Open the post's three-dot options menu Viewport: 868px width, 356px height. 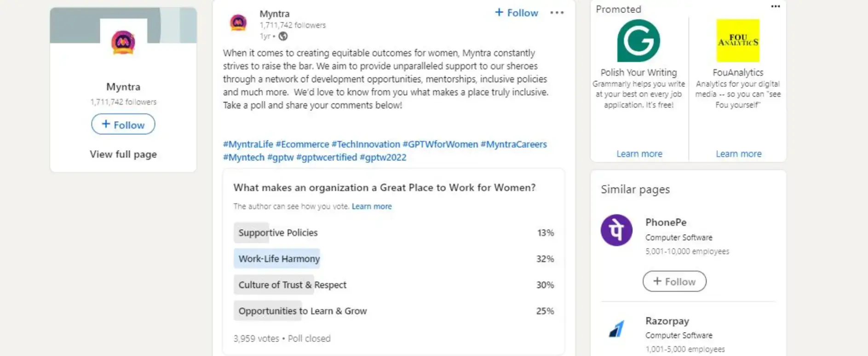tap(557, 13)
